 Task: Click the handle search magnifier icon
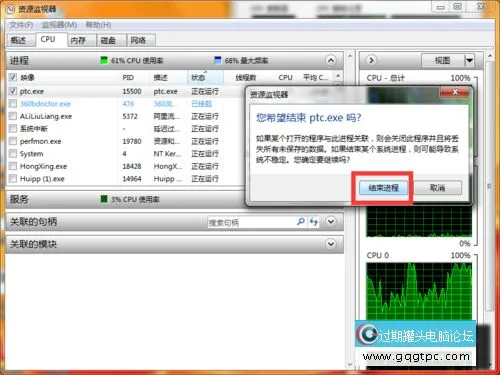(301, 221)
